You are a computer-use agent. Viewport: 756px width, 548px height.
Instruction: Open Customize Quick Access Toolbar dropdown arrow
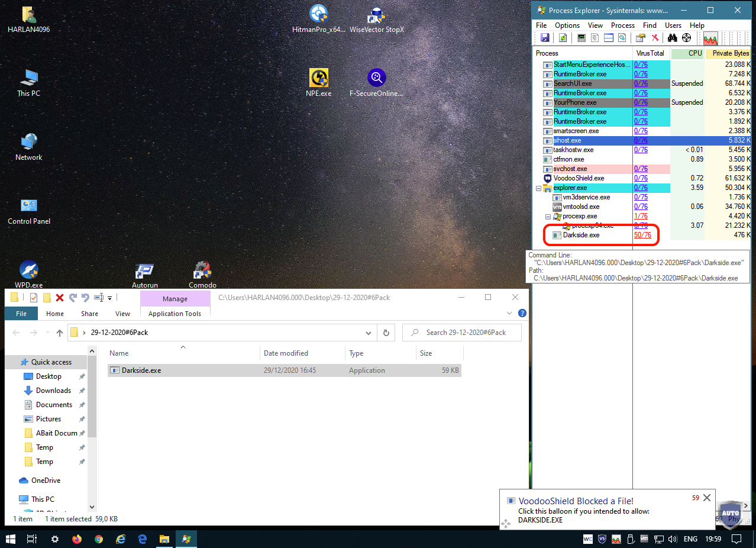109,298
